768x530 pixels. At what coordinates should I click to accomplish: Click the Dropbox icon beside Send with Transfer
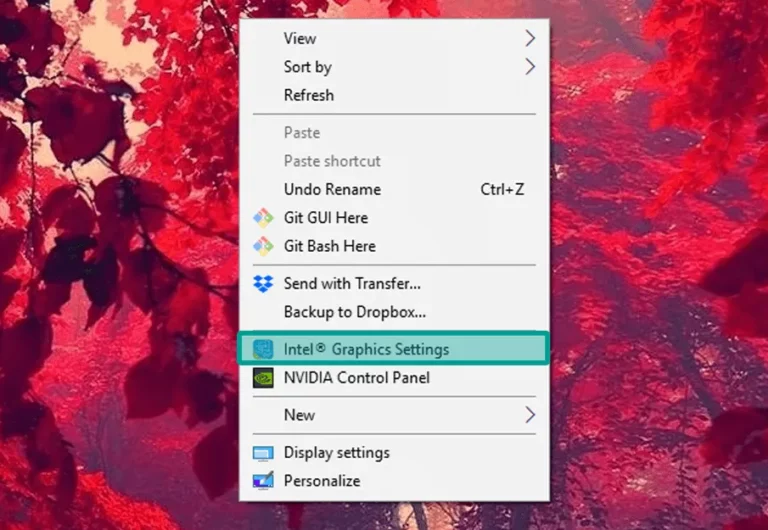[263, 284]
